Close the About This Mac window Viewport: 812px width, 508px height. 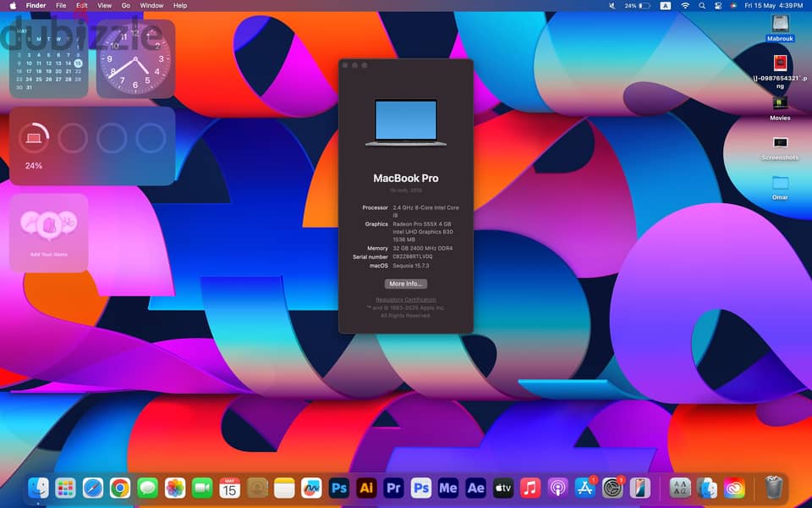click(x=345, y=65)
